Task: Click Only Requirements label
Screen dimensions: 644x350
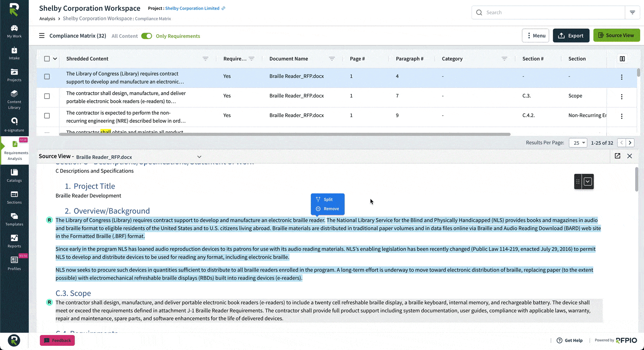Action: pyautogui.click(x=178, y=36)
